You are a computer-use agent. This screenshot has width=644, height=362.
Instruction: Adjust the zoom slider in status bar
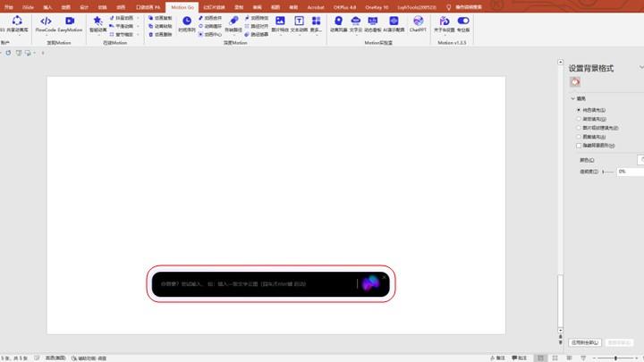coord(615,358)
